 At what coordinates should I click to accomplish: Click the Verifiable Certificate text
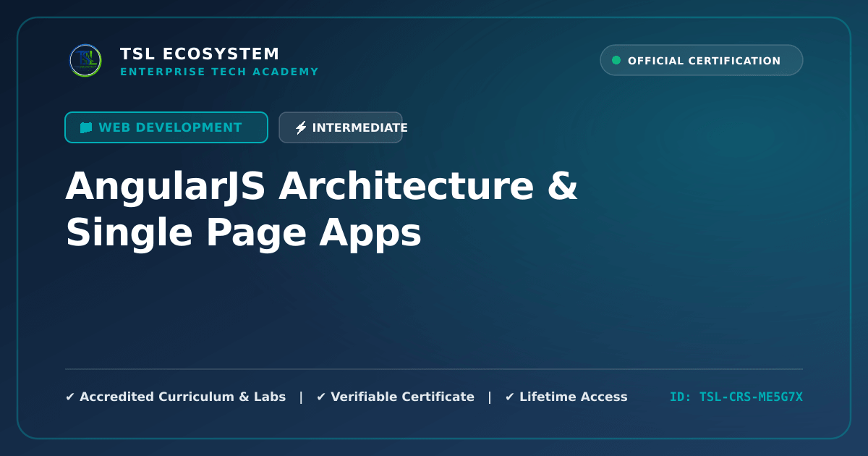click(x=402, y=397)
